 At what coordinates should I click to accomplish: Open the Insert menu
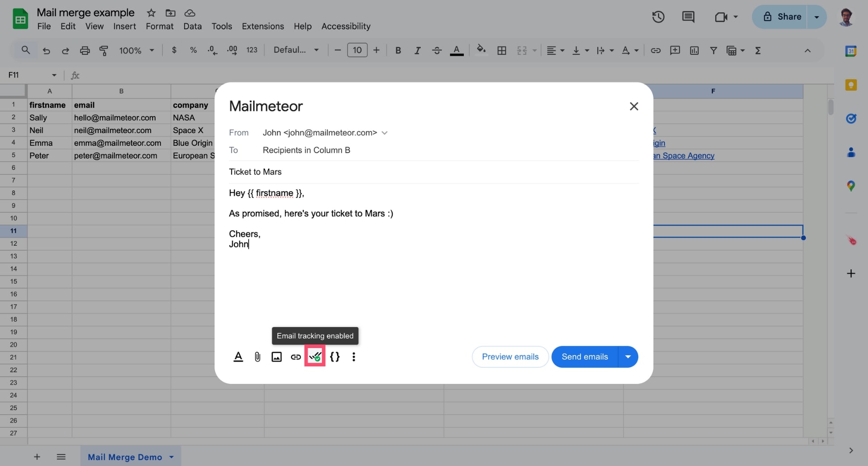click(x=124, y=26)
